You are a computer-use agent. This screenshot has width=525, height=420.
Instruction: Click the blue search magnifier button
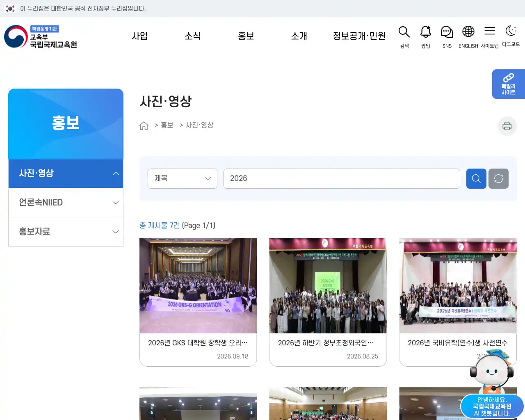point(476,178)
